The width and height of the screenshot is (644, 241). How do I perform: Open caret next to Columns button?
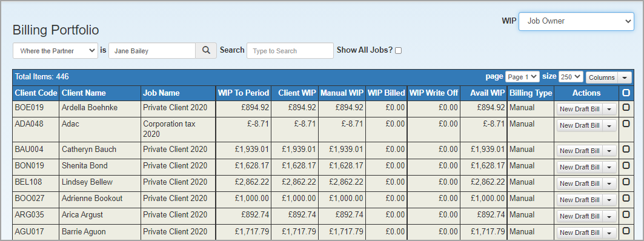point(625,77)
